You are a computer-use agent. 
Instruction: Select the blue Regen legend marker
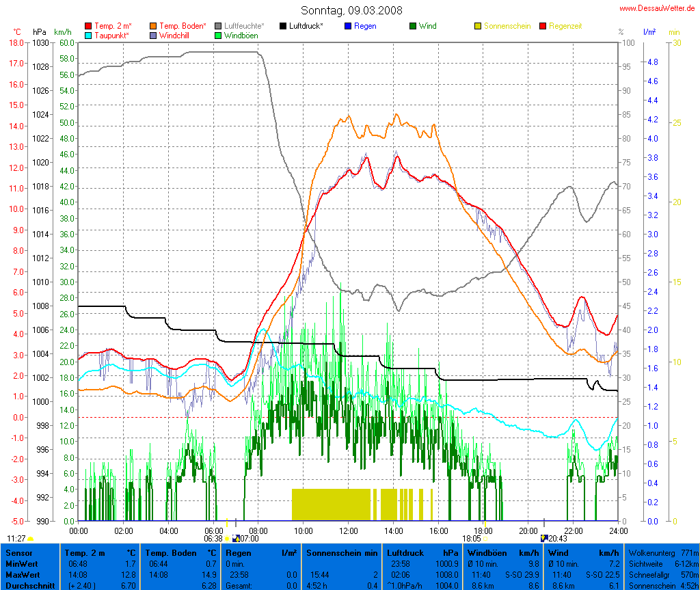coord(348,26)
